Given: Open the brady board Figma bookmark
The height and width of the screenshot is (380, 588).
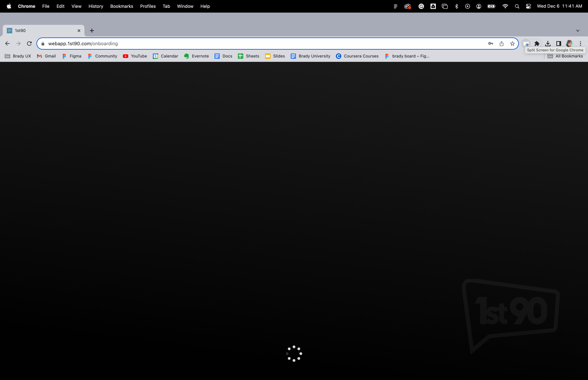Looking at the screenshot, I should [407, 56].
